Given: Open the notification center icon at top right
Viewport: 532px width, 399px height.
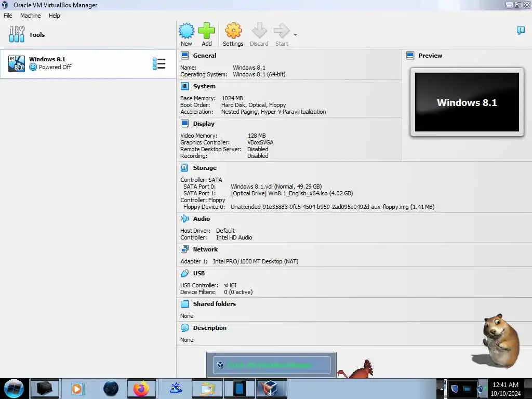Looking at the screenshot, I should pyautogui.click(x=521, y=31).
